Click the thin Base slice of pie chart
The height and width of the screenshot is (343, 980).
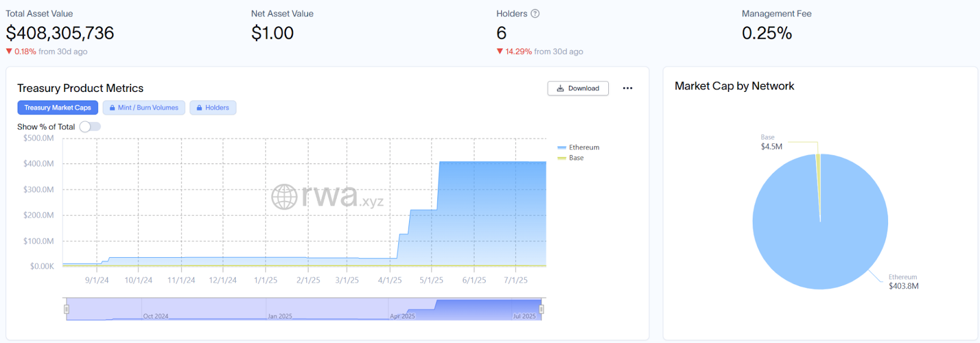[818, 178]
